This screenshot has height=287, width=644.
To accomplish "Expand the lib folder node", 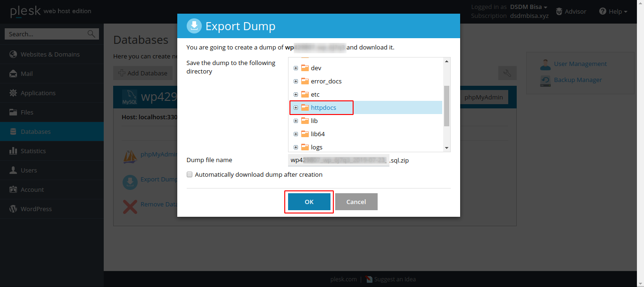I will tap(296, 121).
